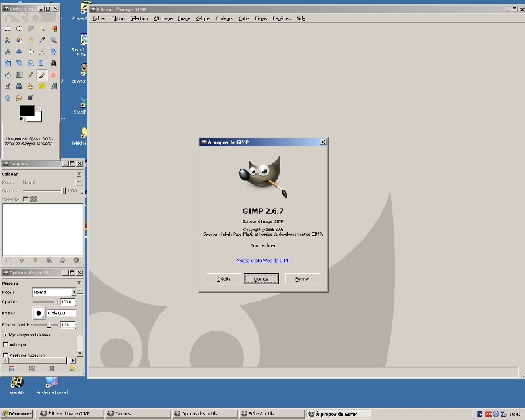Viewport: 525px width, 420px height.
Task: Pick the Pencil tool
Action: pyautogui.click(x=30, y=75)
